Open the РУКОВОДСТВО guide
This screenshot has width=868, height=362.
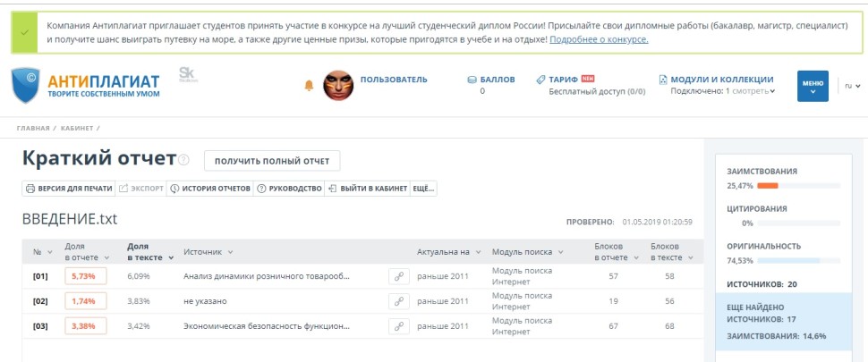[x=289, y=189]
